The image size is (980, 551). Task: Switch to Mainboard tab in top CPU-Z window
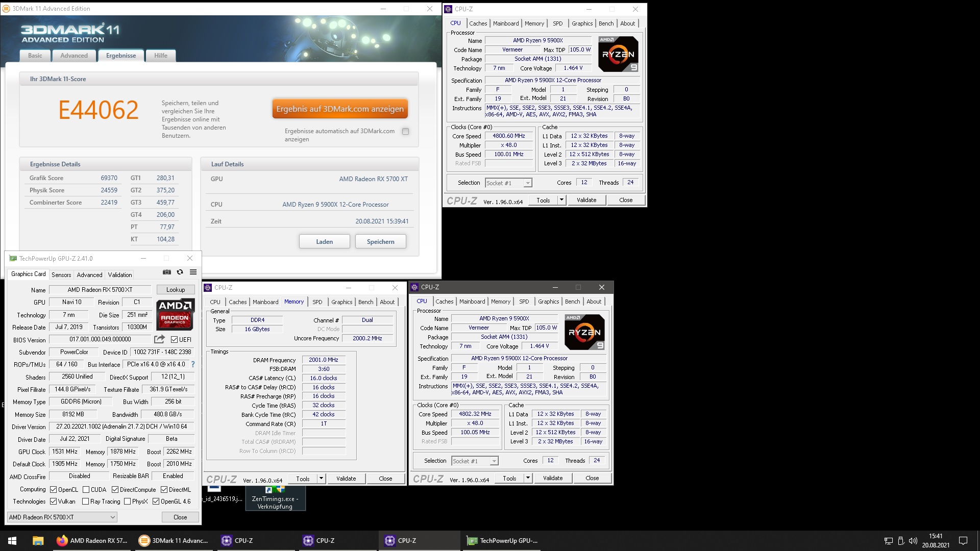506,23
